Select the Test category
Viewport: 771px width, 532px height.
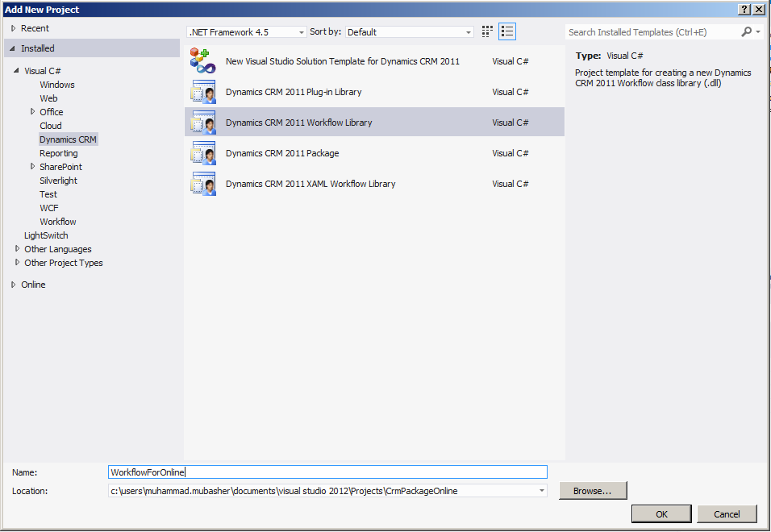pos(48,194)
